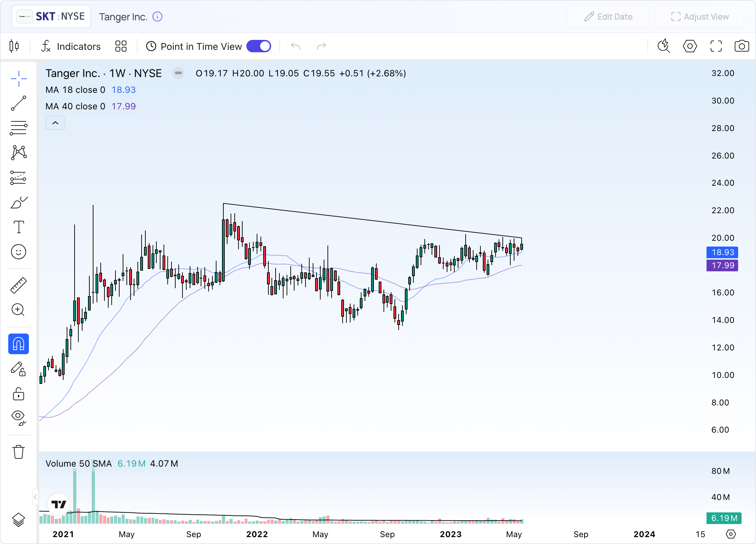This screenshot has width=756, height=544.
Task: Click the 18.93 blue price label
Action: [722, 252]
